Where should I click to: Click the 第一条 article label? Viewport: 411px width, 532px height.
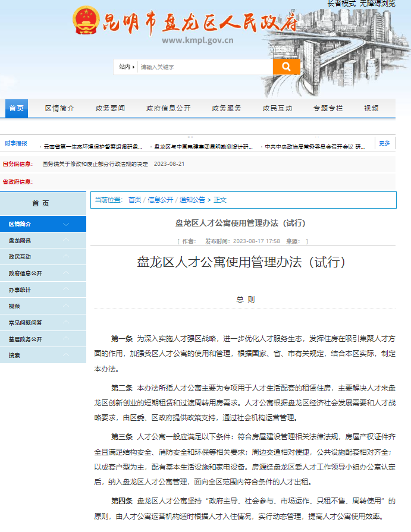[122, 339]
